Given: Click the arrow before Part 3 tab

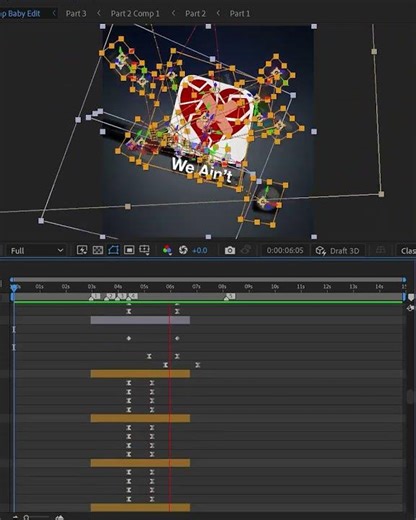Looking at the screenshot, I should [x=54, y=13].
